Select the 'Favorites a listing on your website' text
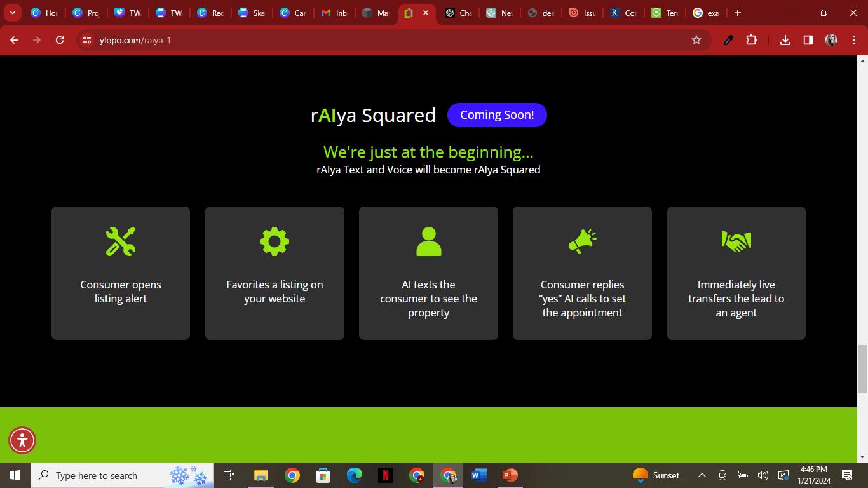The image size is (868, 488). pyautogui.click(x=275, y=292)
